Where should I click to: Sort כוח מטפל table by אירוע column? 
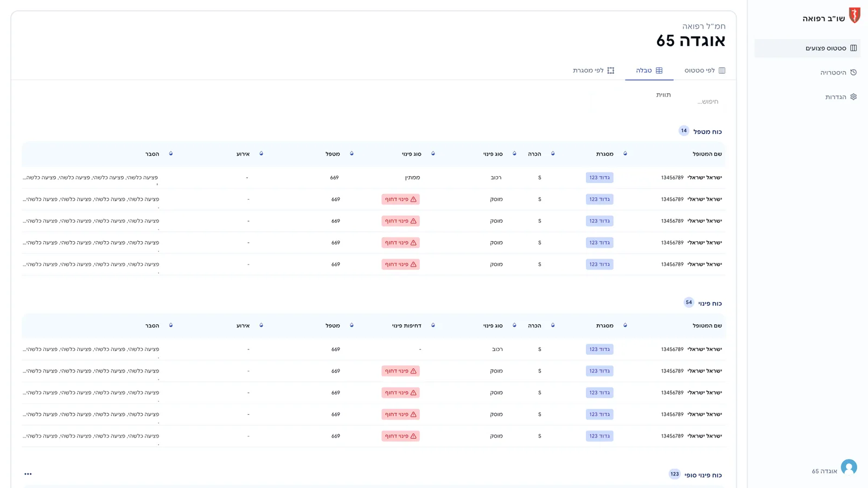(x=261, y=154)
